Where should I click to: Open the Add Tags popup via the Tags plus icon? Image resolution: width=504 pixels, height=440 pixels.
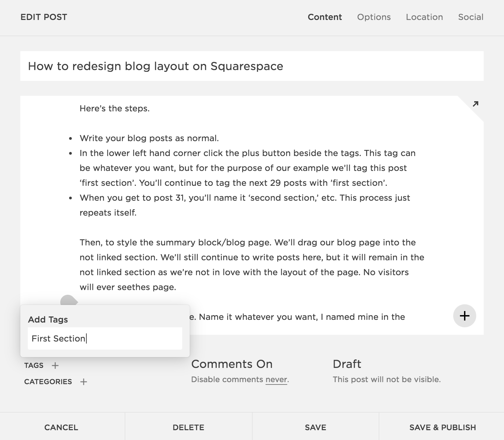coord(55,366)
